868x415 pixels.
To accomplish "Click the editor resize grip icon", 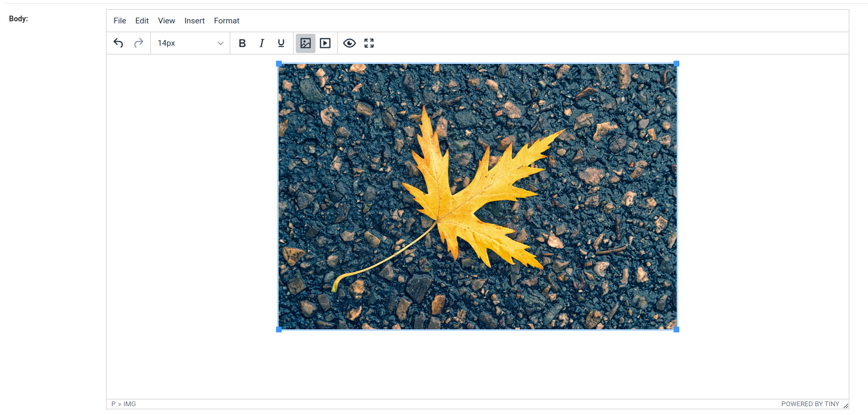I will click(846, 406).
